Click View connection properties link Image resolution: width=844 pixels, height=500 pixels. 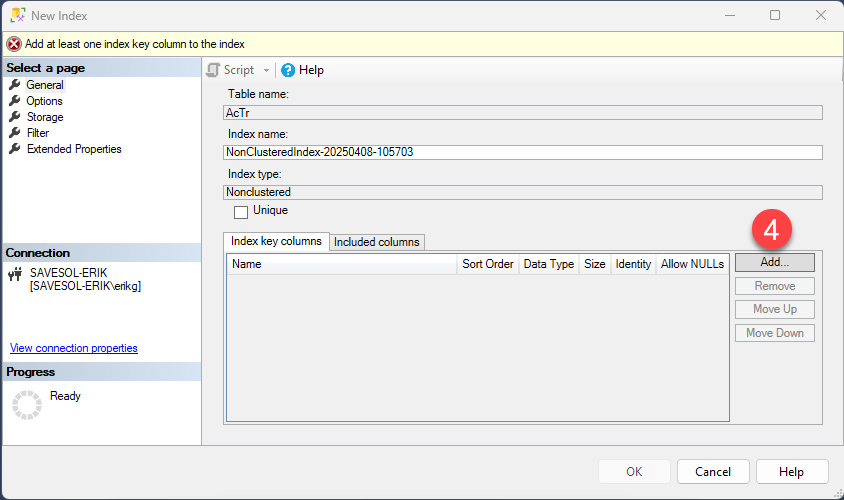click(x=74, y=348)
